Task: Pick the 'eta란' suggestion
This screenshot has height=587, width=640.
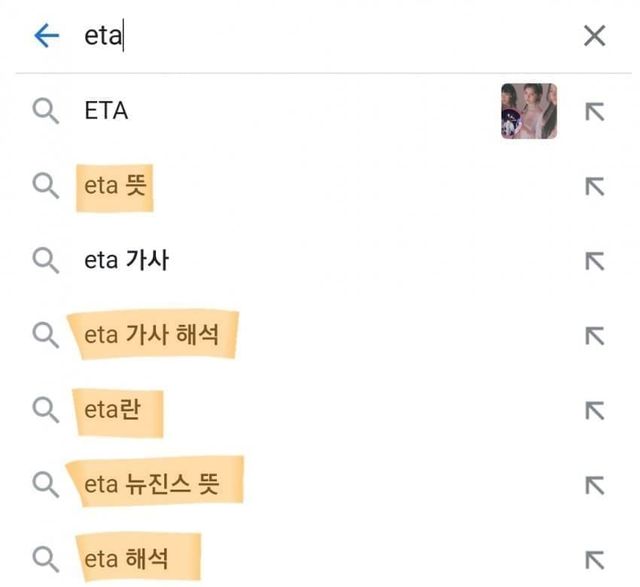Action: 118,409
